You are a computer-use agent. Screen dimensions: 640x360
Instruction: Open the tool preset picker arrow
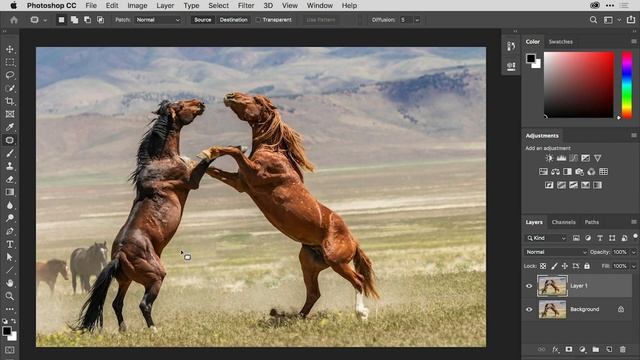pos(45,20)
